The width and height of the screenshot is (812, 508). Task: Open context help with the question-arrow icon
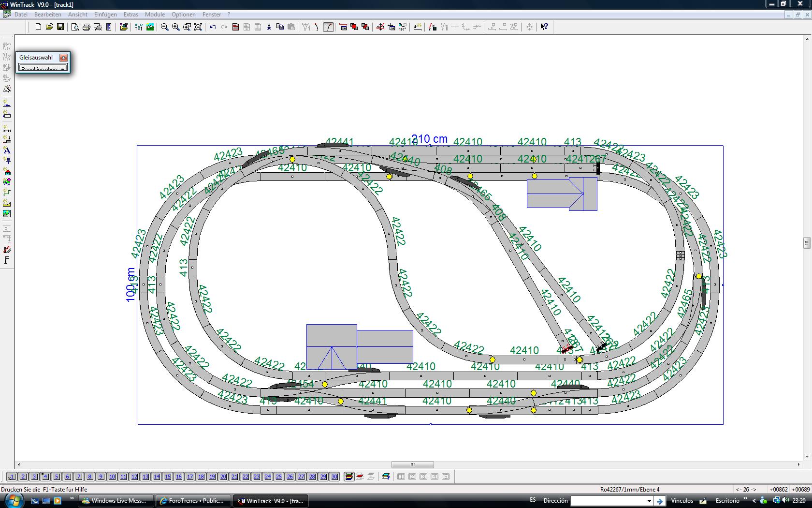click(x=544, y=27)
